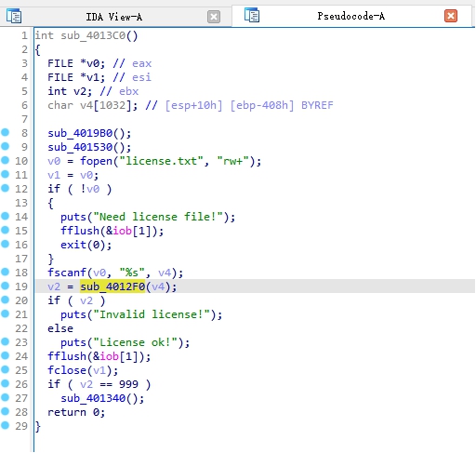The width and height of the screenshot is (476, 453).
Task: Select the "Invalid license!" string
Action: (152, 314)
